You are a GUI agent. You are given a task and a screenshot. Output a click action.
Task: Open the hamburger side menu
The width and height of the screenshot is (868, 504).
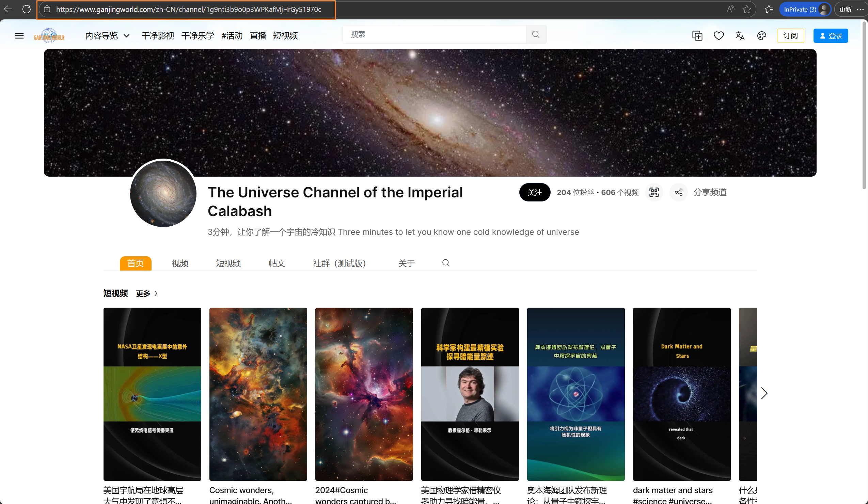pyautogui.click(x=19, y=35)
